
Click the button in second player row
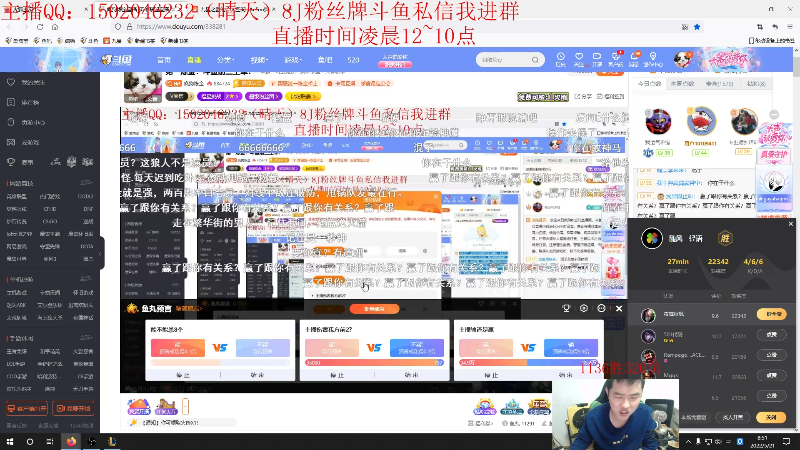click(771, 335)
